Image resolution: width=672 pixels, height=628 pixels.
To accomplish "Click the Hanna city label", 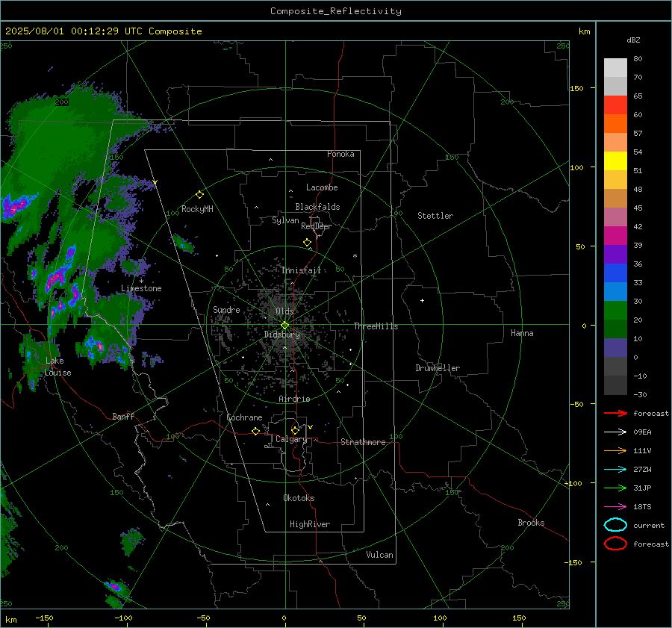I will [522, 333].
